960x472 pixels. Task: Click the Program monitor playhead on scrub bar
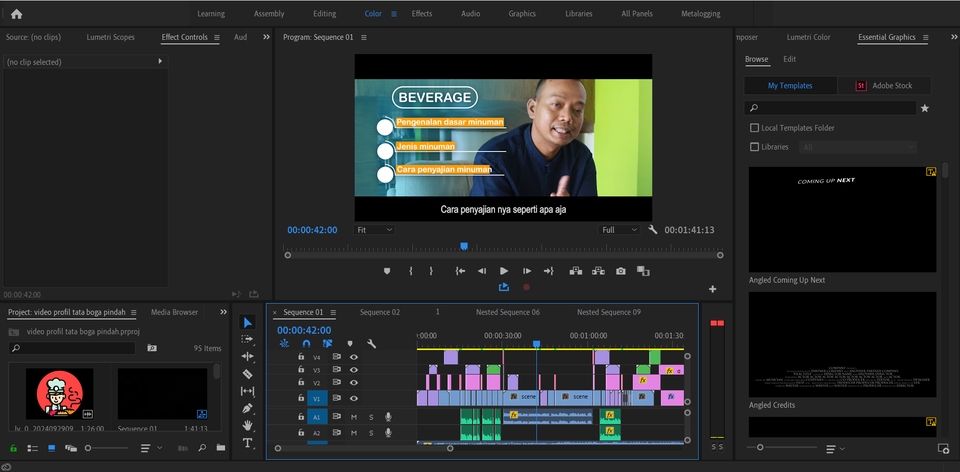464,246
